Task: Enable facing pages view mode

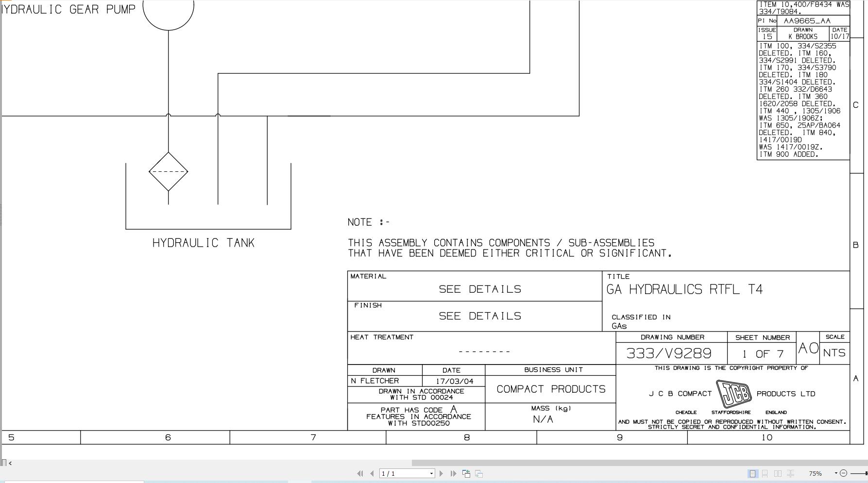Action: (779, 473)
